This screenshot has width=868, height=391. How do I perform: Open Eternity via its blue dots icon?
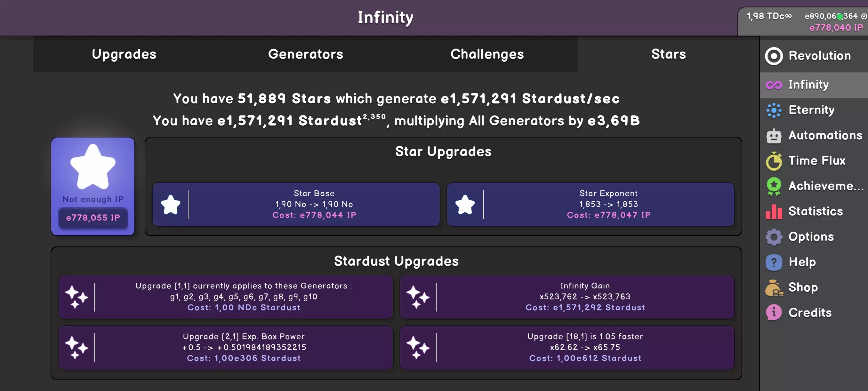pos(774,110)
